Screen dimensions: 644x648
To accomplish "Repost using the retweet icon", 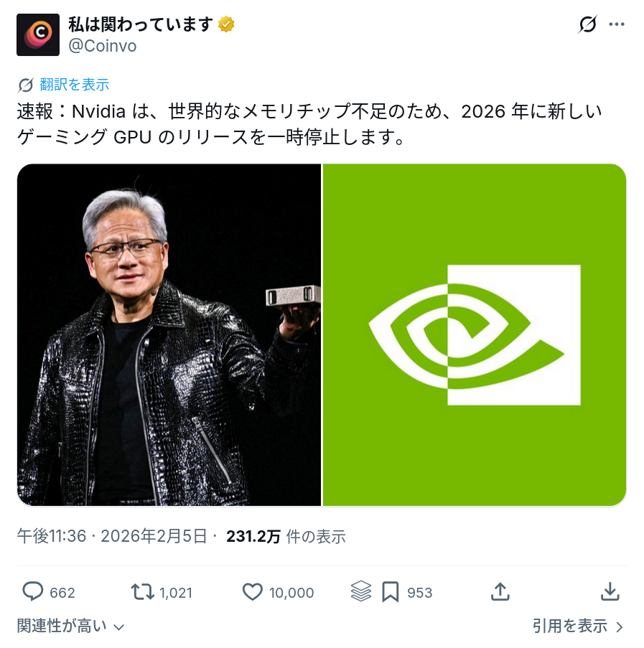I will point(142,592).
